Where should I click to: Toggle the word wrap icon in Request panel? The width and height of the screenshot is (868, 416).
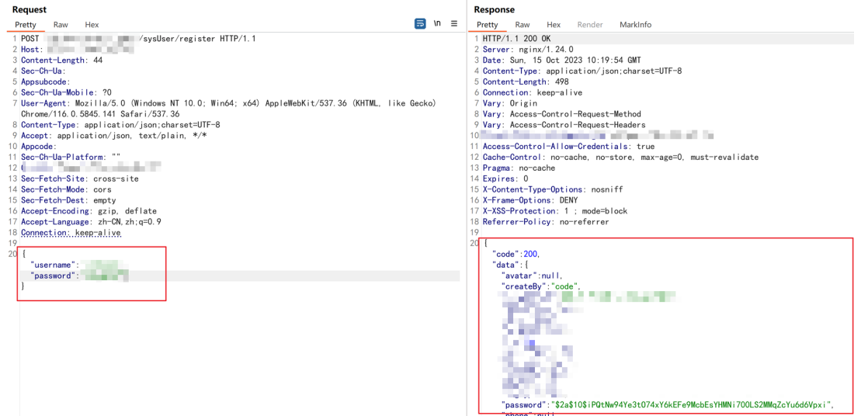[420, 24]
